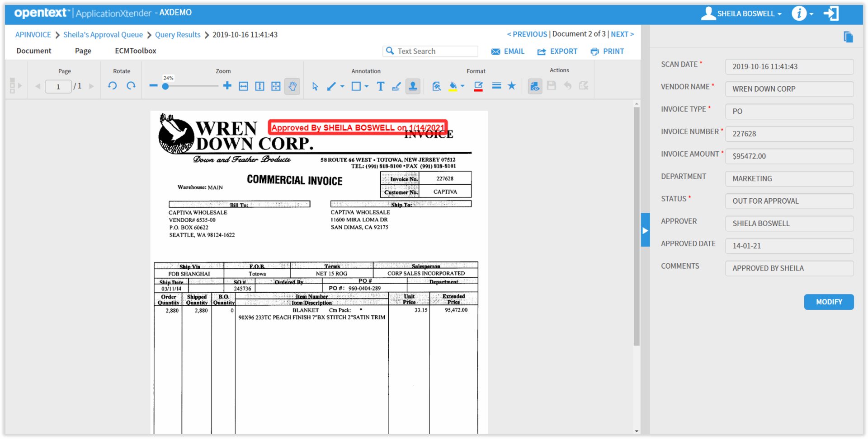Expand the thumbnail panel toggle
This screenshot has height=439, width=868.
pyautogui.click(x=15, y=85)
